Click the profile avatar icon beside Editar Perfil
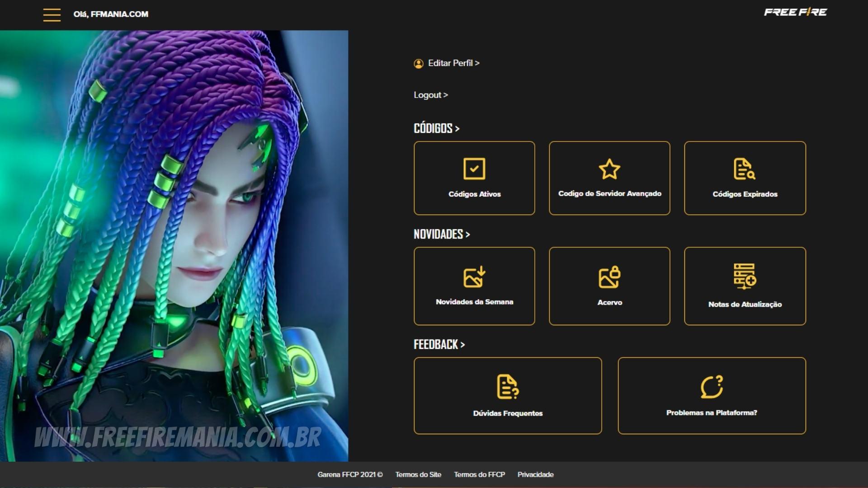This screenshot has width=868, height=488. pos(419,64)
